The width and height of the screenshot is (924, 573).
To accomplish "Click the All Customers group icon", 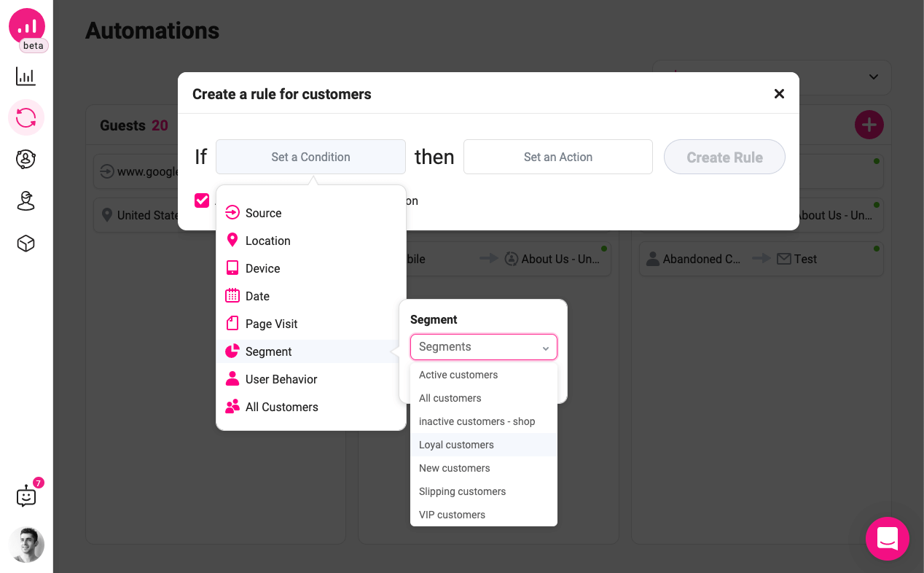I will (232, 406).
